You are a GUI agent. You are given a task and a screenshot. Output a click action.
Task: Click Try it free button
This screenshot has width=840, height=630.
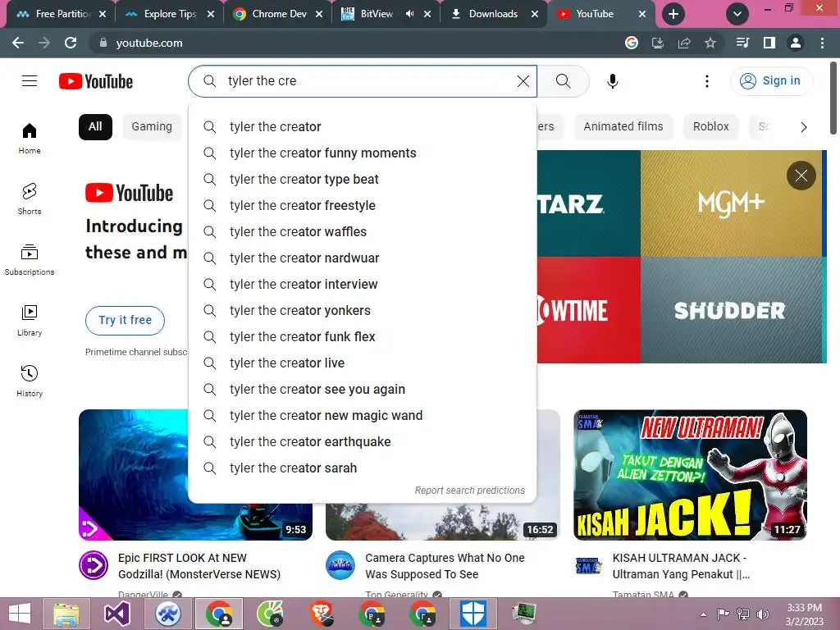(x=125, y=321)
